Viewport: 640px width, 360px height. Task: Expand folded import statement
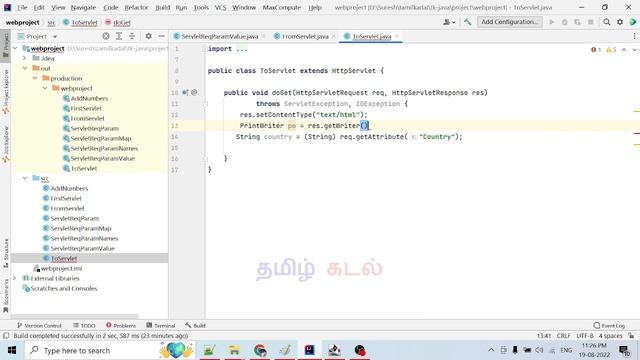pyautogui.click(x=242, y=49)
